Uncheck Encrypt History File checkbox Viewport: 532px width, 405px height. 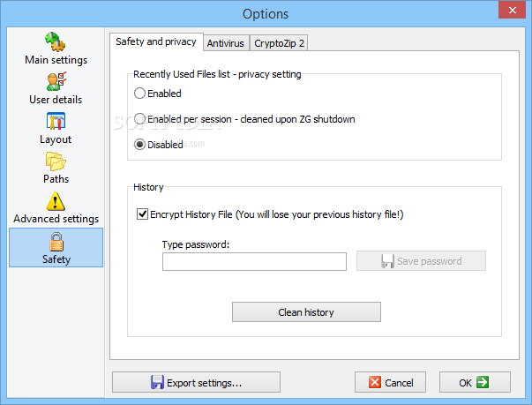[x=142, y=214]
